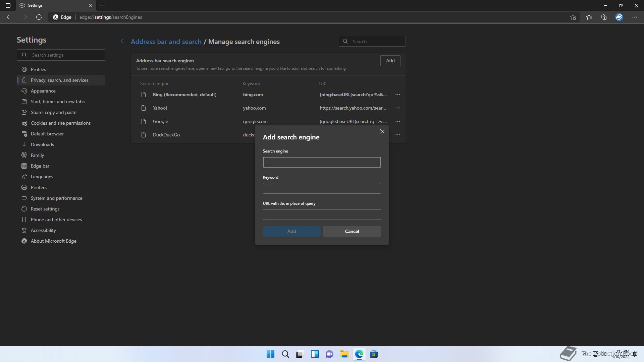Open more actions for DuckDuckGo row
Image resolution: width=644 pixels, height=362 pixels.
coord(398,135)
